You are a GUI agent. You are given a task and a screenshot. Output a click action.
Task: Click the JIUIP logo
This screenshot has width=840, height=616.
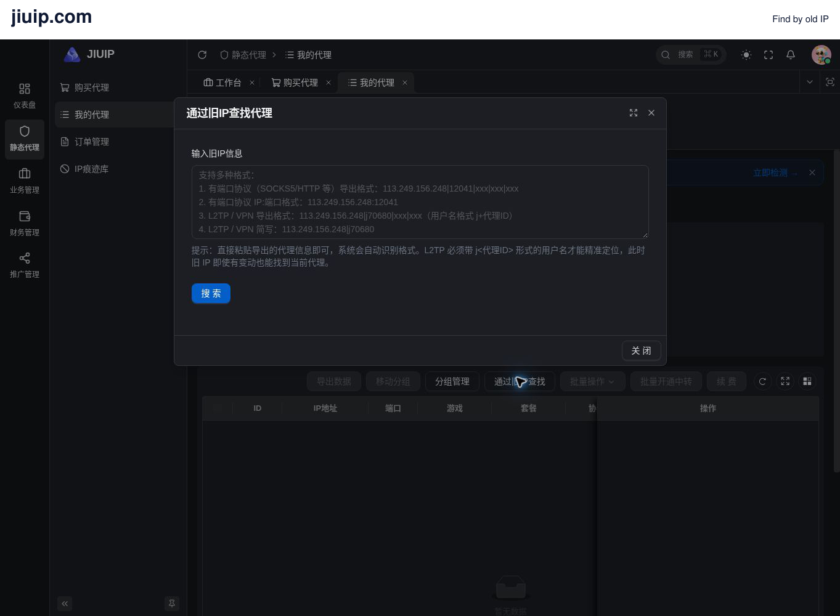click(89, 54)
